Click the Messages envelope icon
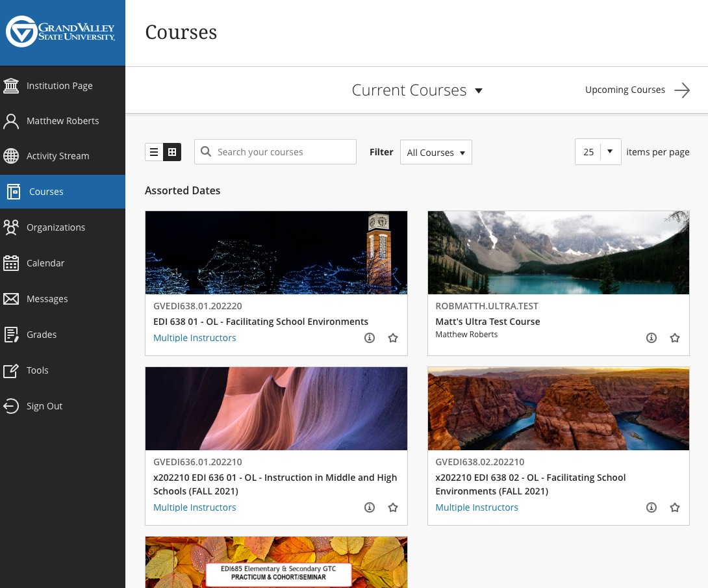Viewport: 708px width, 588px height. (x=11, y=299)
